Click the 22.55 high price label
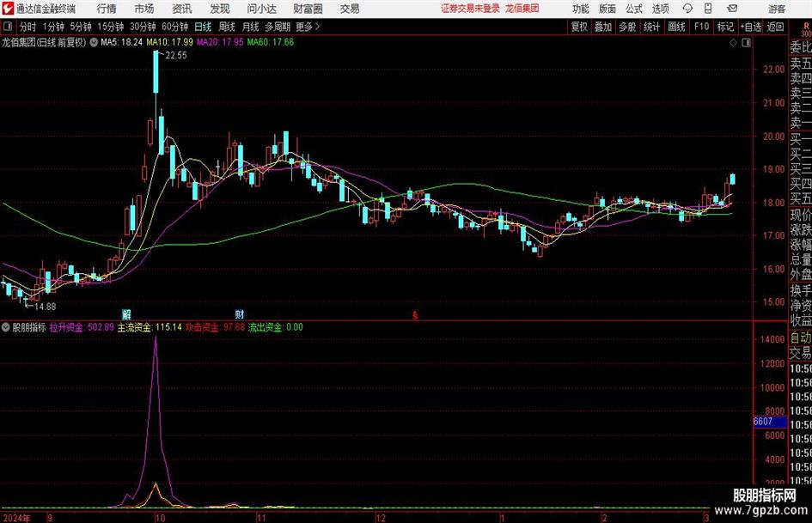 176,56
